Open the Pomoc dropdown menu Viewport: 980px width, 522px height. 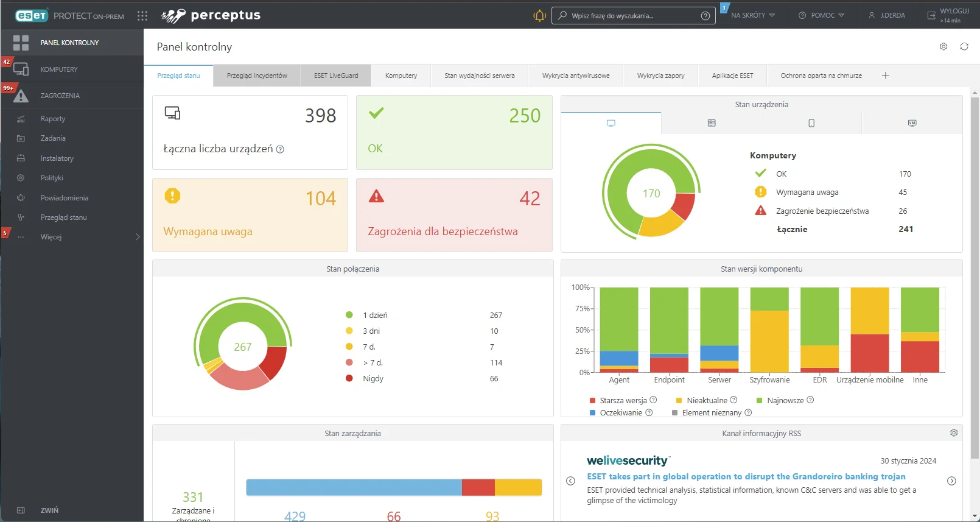coord(822,16)
